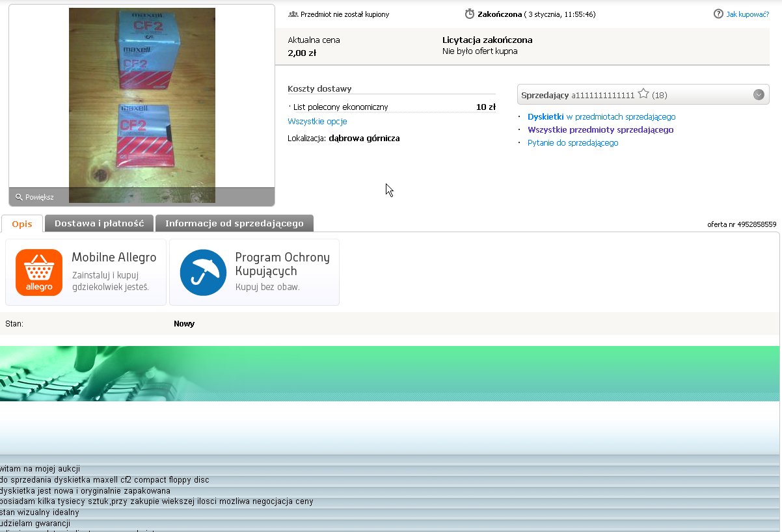The image size is (782, 532).
Task: Click the blue umbrella protection icon
Action: [203, 273]
